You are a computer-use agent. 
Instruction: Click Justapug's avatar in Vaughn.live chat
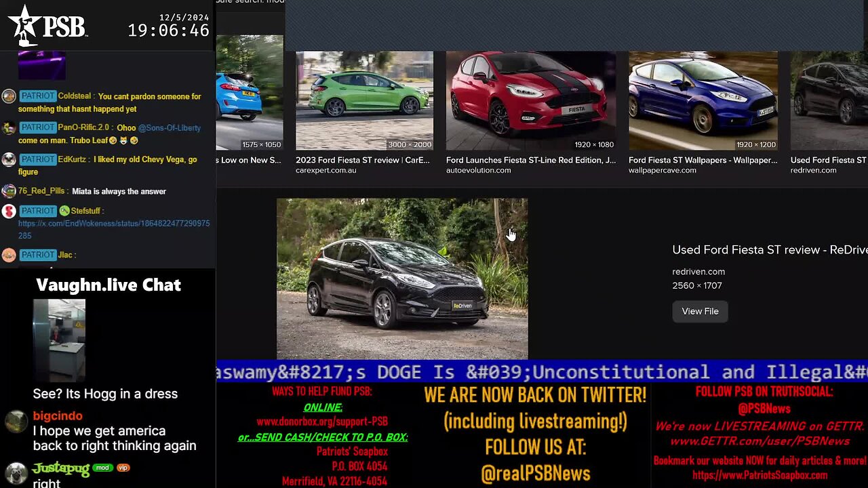click(x=16, y=473)
